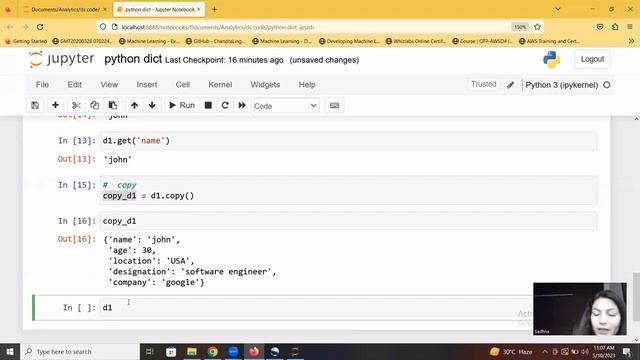Open a new browser tab with the plus

(x=214, y=9)
